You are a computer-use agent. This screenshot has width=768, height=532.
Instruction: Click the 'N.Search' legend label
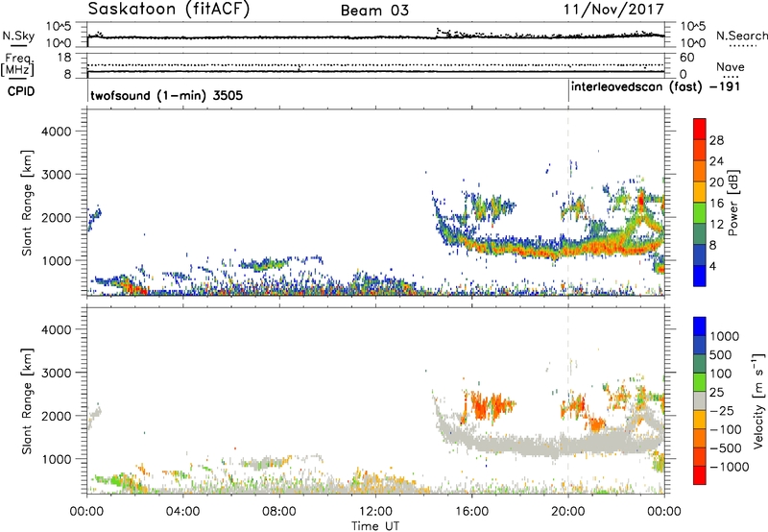(741, 36)
